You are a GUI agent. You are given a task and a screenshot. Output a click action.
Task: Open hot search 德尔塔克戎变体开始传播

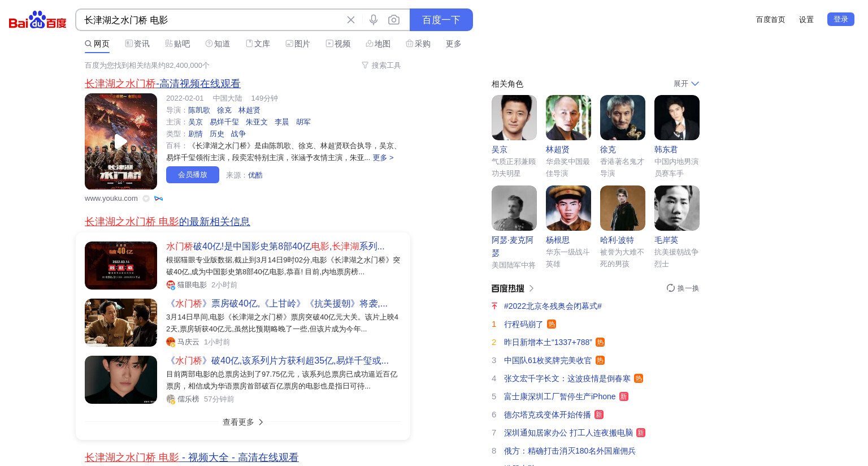[x=547, y=415]
